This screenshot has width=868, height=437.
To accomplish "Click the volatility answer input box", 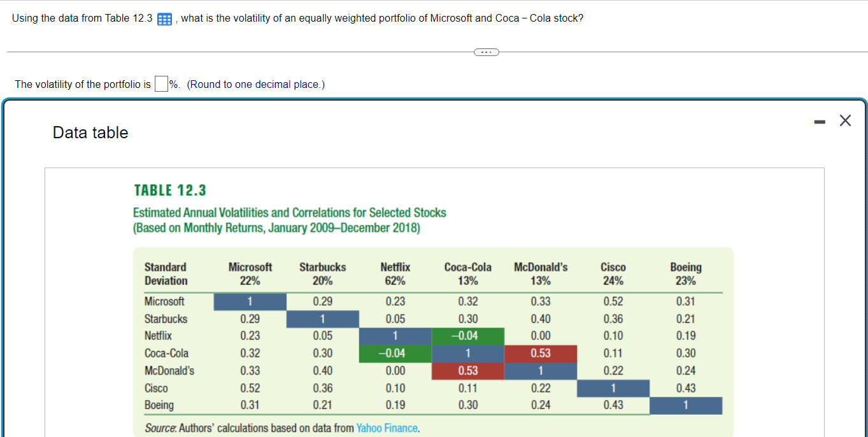I will coord(161,83).
